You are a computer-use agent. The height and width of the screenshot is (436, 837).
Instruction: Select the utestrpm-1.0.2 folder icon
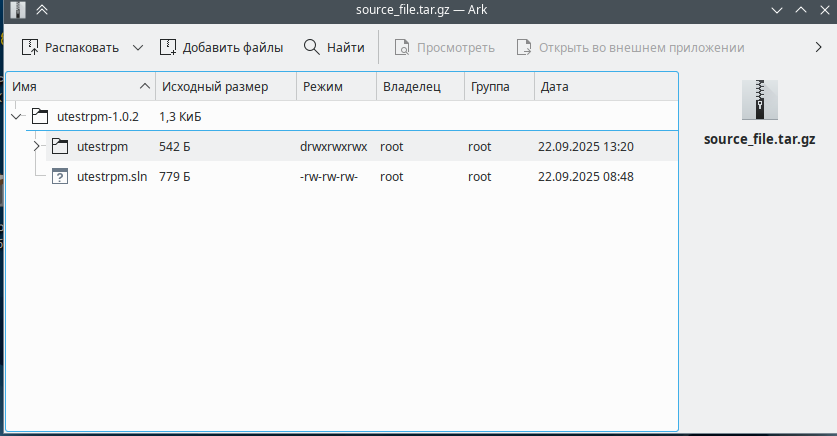click(40, 116)
